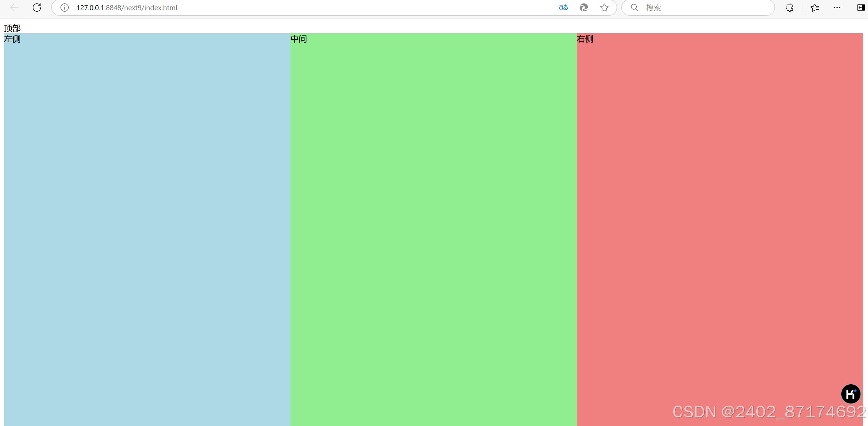868x426 pixels.
Task: Click the 中间 label in green panel
Action: 299,39
